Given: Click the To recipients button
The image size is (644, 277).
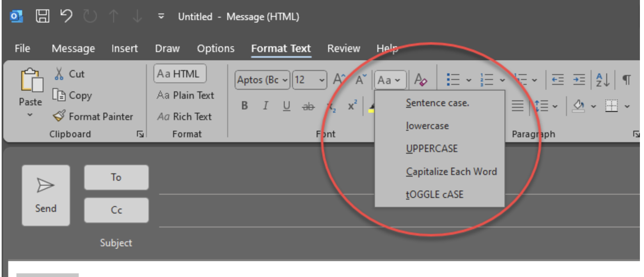Looking at the screenshot, I should [x=116, y=177].
